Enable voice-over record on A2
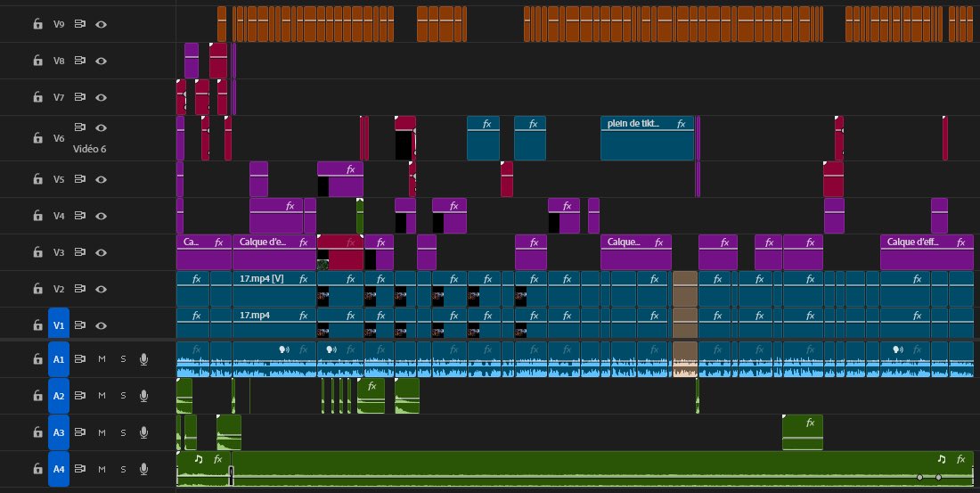 pos(143,396)
